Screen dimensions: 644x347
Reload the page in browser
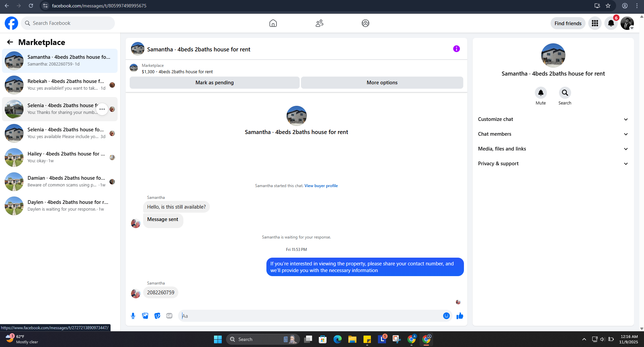tap(31, 6)
